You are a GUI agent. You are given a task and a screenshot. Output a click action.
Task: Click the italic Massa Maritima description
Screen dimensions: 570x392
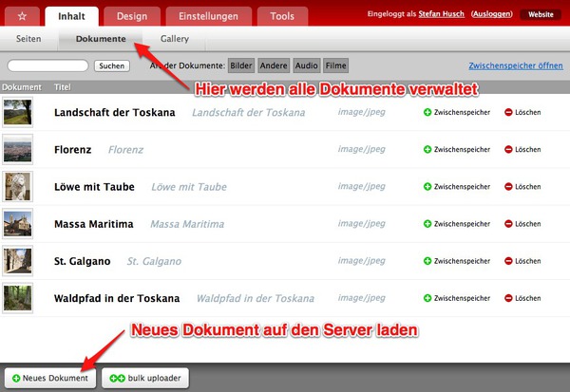tap(187, 224)
